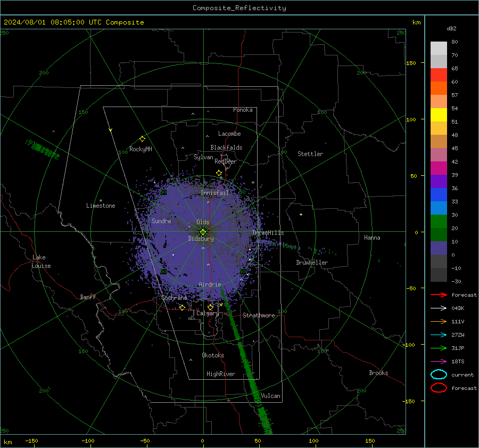Screen dimensions: 479x448
Task: Click the red forecast arrow in legend
Action: click(x=439, y=295)
